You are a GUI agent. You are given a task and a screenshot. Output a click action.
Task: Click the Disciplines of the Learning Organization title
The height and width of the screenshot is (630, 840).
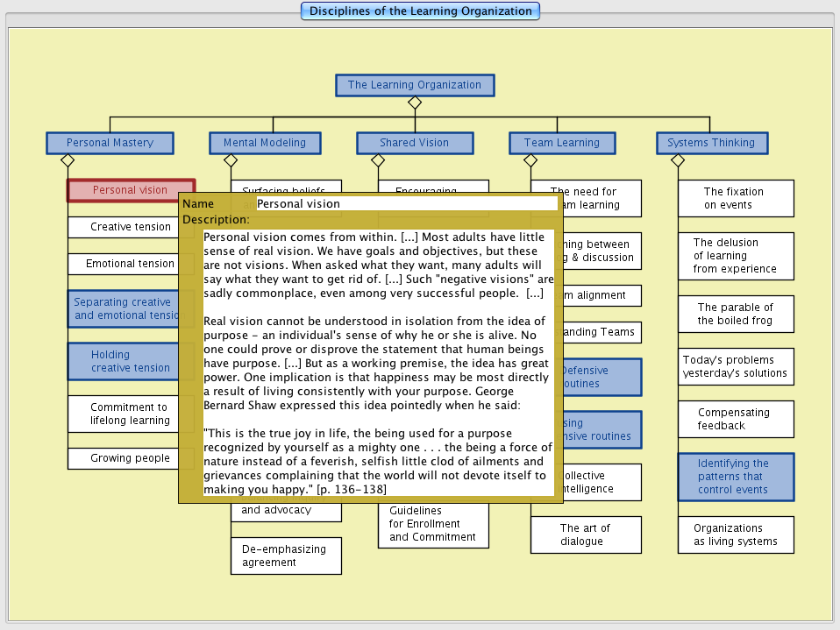pos(420,11)
